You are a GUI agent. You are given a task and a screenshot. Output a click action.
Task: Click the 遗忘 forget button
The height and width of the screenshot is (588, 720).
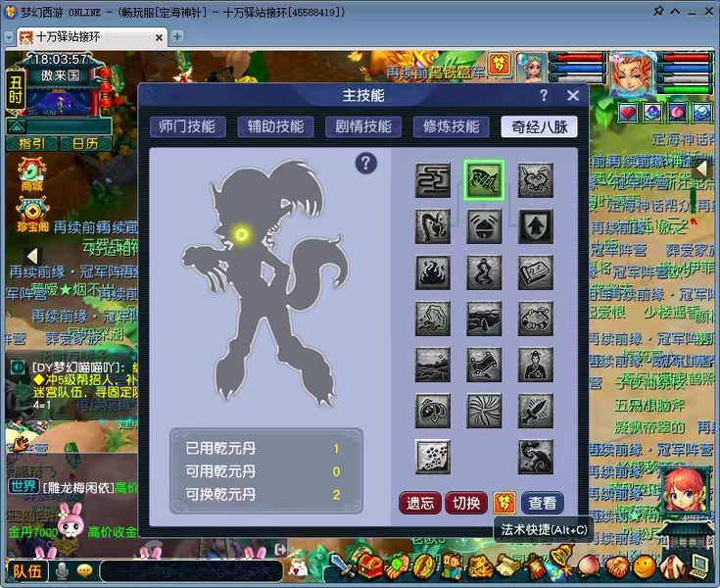pos(419,503)
